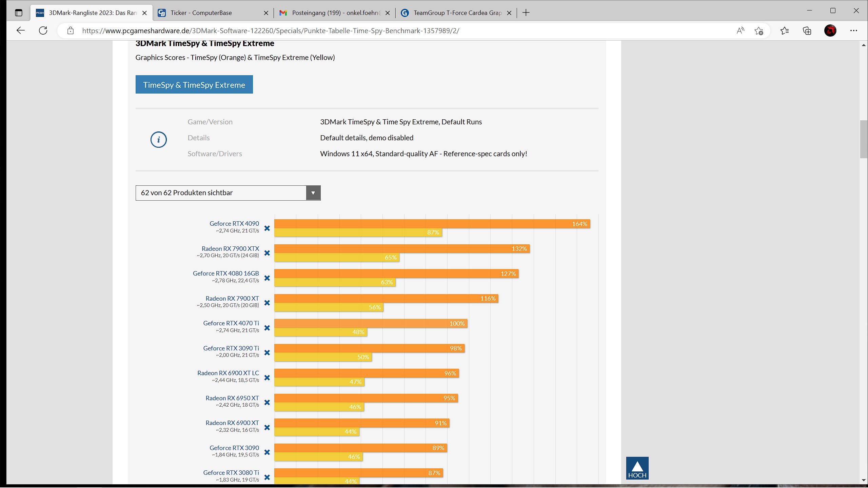Image resolution: width=868 pixels, height=488 pixels.
Task: Reload the page with refresh icon
Action: (43, 30)
